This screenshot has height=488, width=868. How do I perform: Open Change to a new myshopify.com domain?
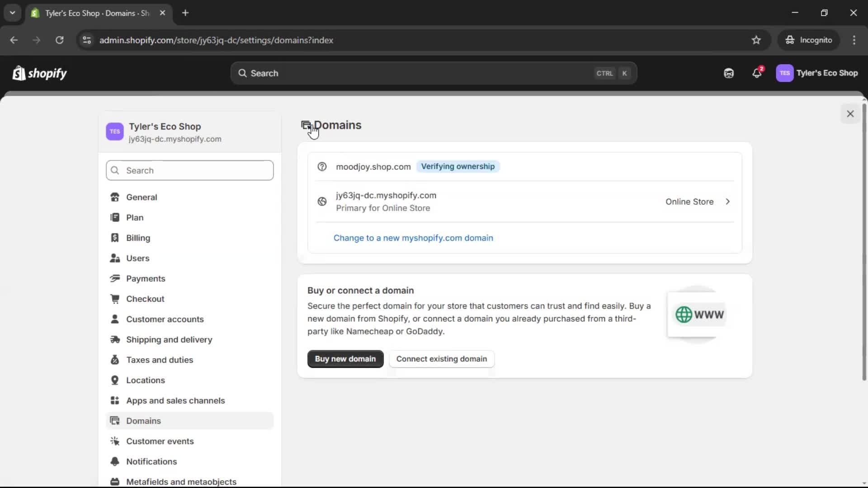point(413,238)
